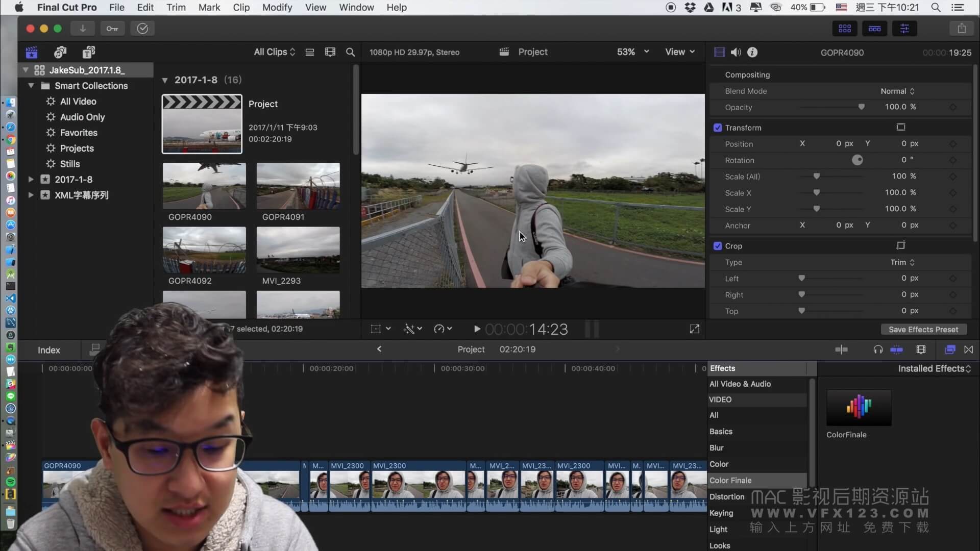Click the Save Effects Preset button
Viewport: 980px width, 551px height.
[x=923, y=330]
